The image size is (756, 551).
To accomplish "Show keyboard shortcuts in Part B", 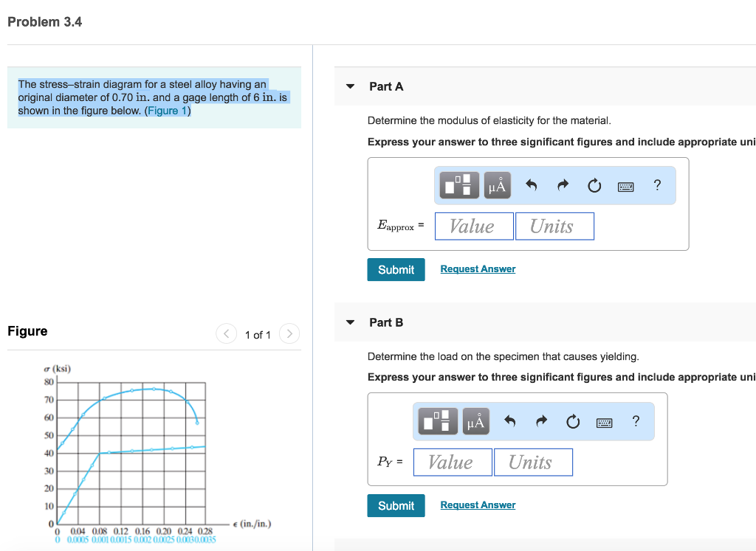I will pos(605,423).
